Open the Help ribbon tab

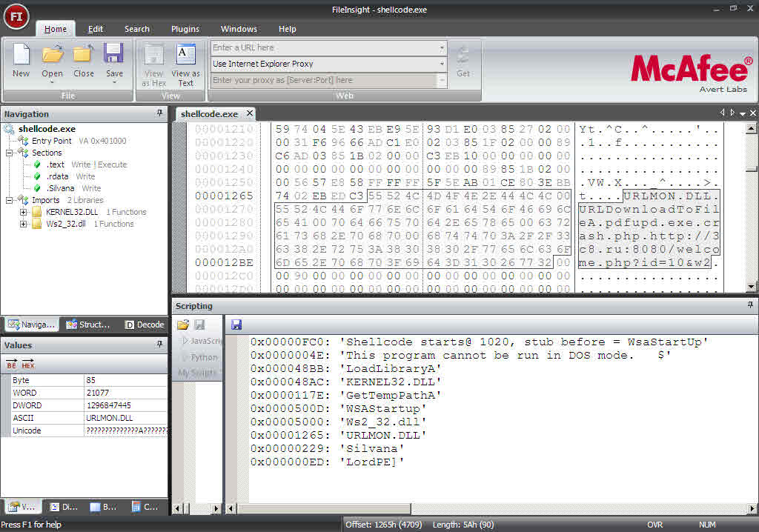[x=287, y=29]
